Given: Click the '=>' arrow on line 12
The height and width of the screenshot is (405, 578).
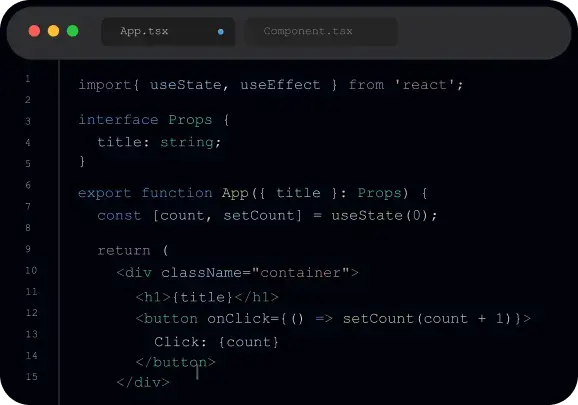Looking at the screenshot, I should click(324, 319).
